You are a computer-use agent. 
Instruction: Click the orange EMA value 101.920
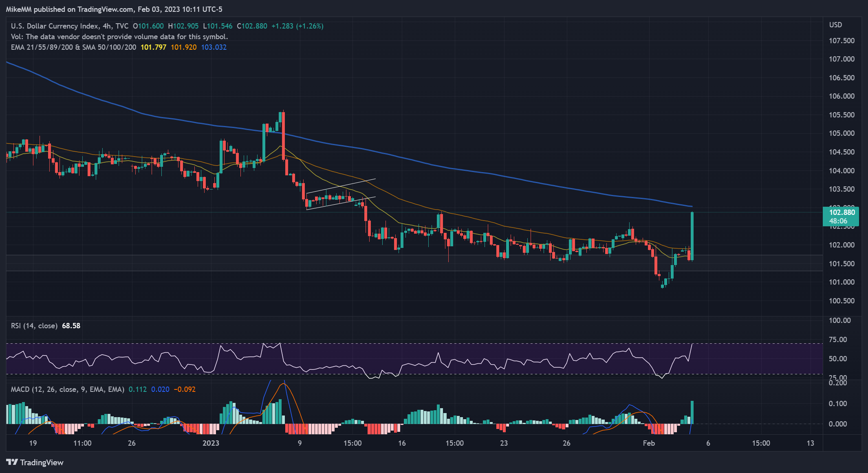(183, 47)
